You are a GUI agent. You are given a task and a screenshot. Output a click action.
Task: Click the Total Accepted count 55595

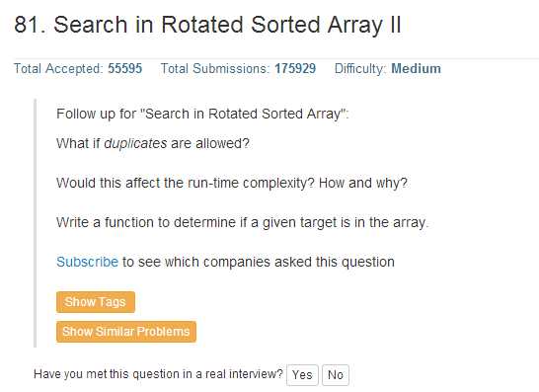click(x=124, y=68)
